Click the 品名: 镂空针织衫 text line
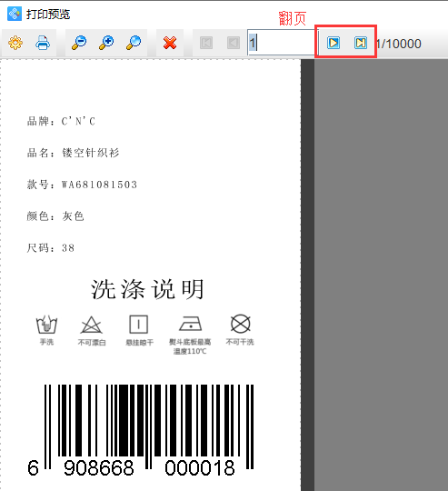This screenshot has width=448, height=491. tap(73, 153)
